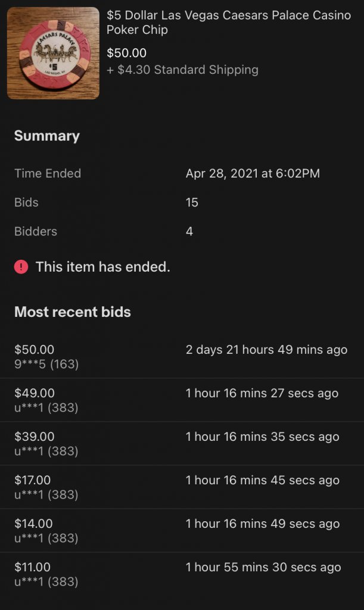Open bidder u***1 under the $11.00 bid
Image resolution: width=364 pixels, height=610 pixels.
click(46, 581)
